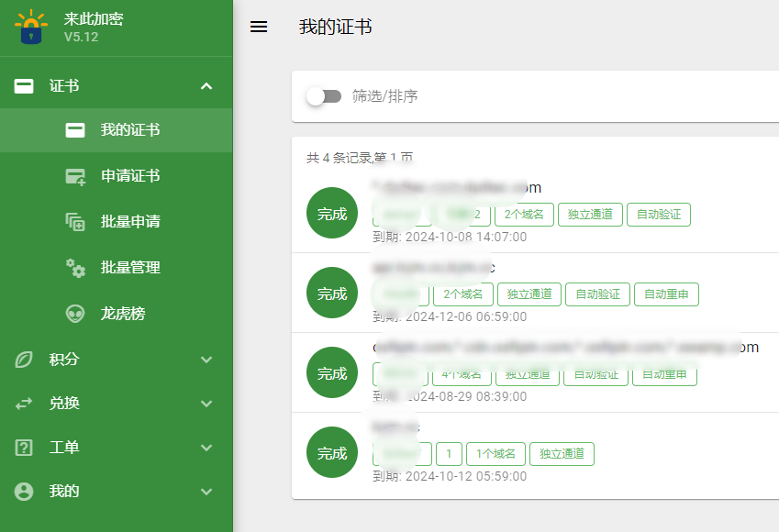The width and height of the screenshot is (779, 532).
Task: Click expiry text 2024-12-06 06:59:00
Action: (466, 317)
